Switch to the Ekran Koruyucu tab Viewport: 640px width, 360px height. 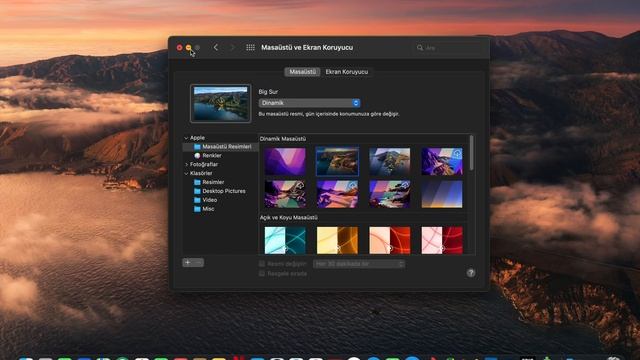click(x=347, y=72)
